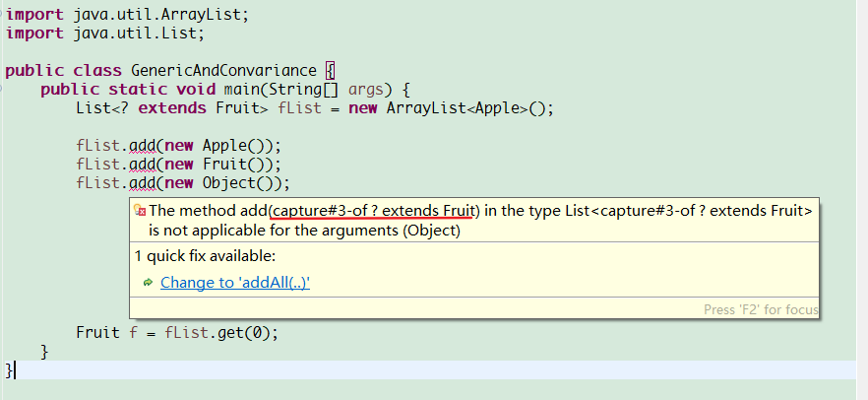Screen dimensions: 868x400
Task: Click the underlined add in "new Fruit()" line
Action: coord(143,165)
